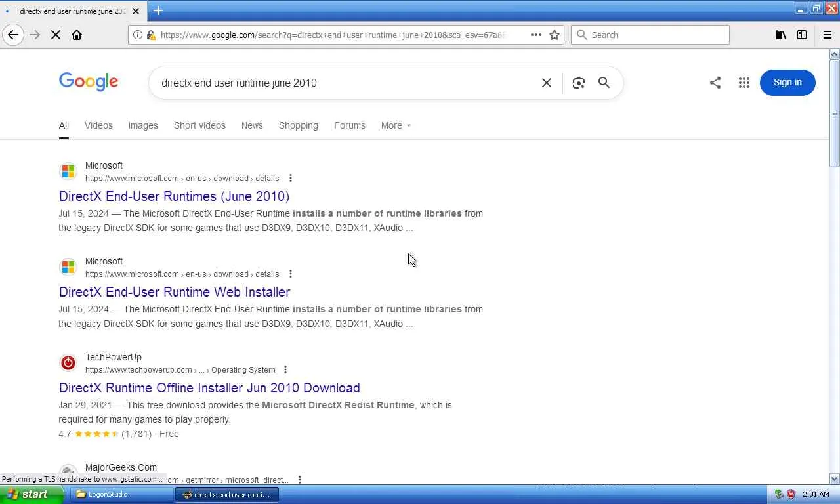This screenshot has width=840, height=504.
Task: Open the Library bookmarks icon
Action: coord(781,35)
